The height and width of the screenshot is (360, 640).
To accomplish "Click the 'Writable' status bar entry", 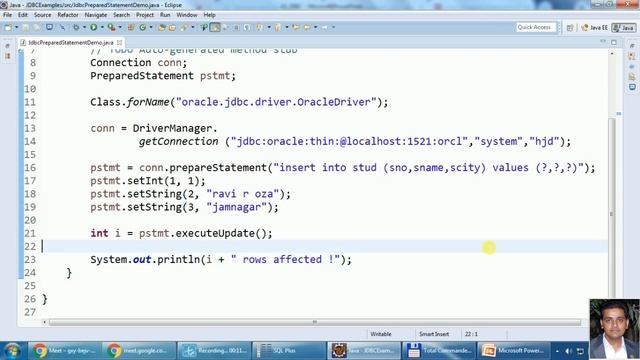I will click(x=381, y=334).
